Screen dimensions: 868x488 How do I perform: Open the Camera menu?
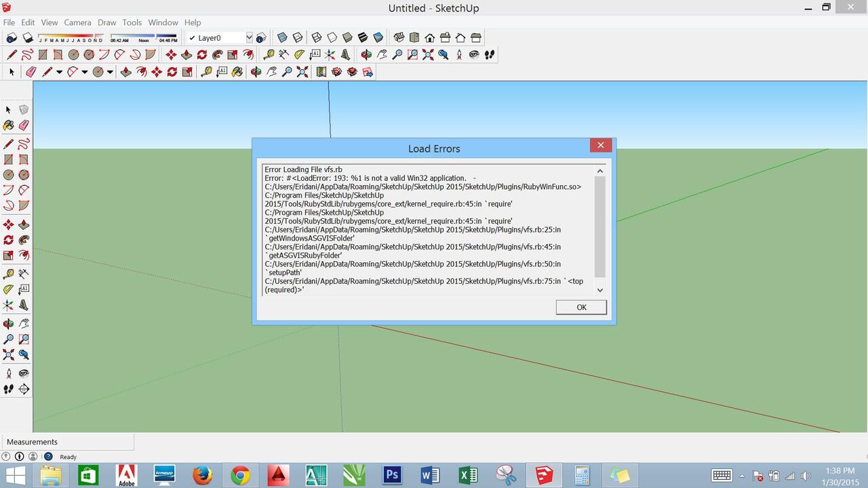click(x=77, y=22)
